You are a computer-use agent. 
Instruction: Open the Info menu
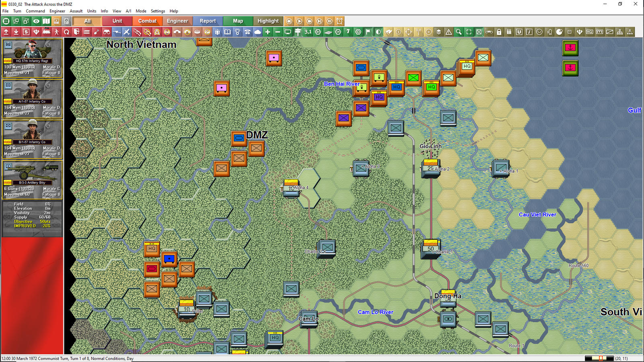pos(104,11)
